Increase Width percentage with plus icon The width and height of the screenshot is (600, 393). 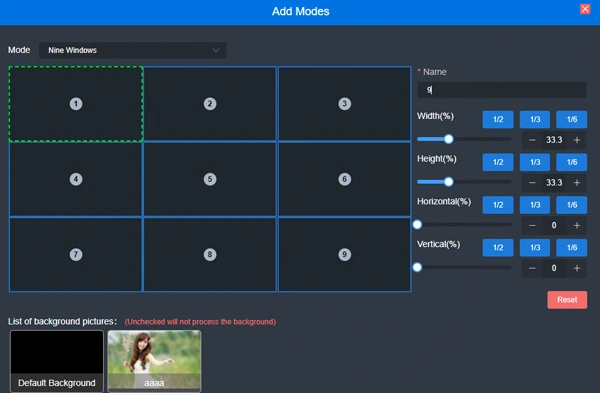pyautogui.click(x=577, y=140)
